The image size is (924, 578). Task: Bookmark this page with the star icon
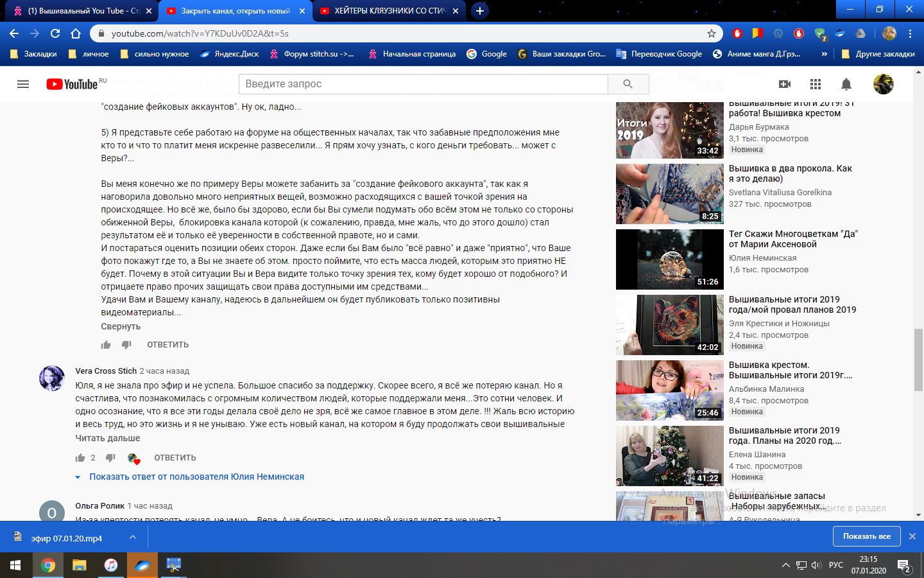711,33
